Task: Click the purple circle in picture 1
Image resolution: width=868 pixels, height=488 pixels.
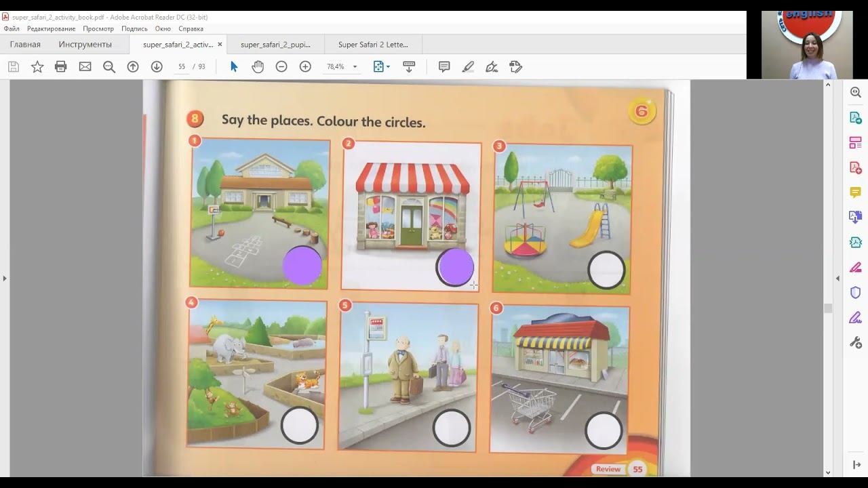Action: coord(302,265)
